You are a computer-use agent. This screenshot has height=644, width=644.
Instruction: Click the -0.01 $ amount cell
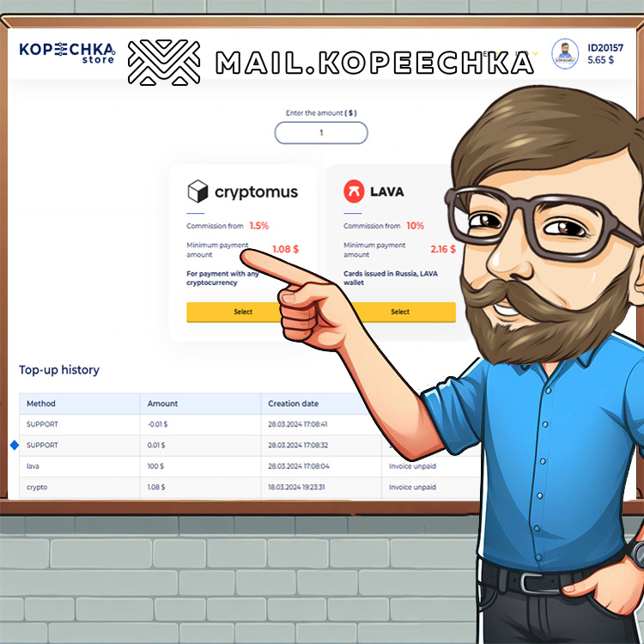[x=157, y=424]
